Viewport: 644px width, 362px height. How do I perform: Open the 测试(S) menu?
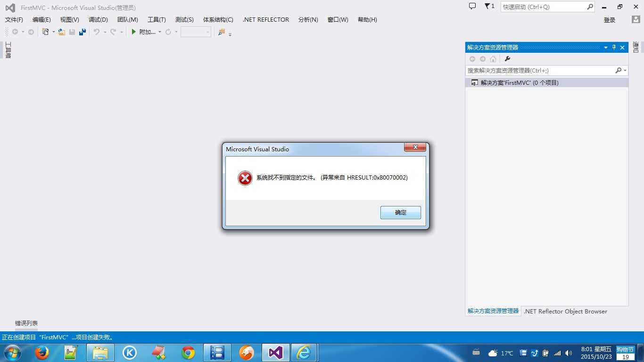184,20
